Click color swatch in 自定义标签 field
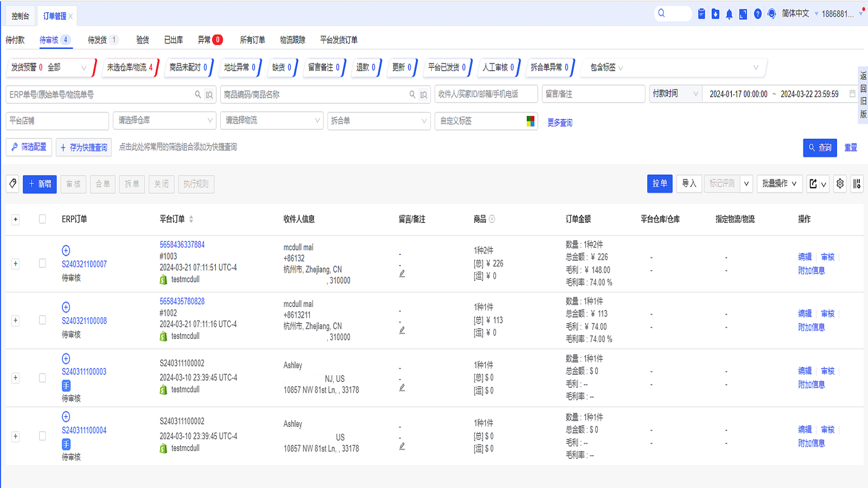The height and width of the screenshot is (488, 868). (531, 121)
